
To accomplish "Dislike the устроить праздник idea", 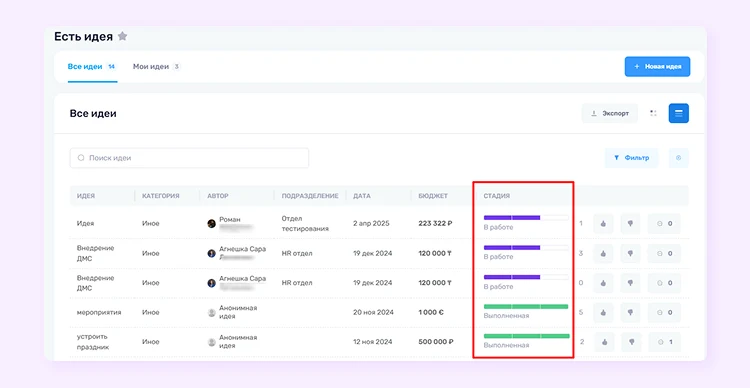I will (631, 342).
